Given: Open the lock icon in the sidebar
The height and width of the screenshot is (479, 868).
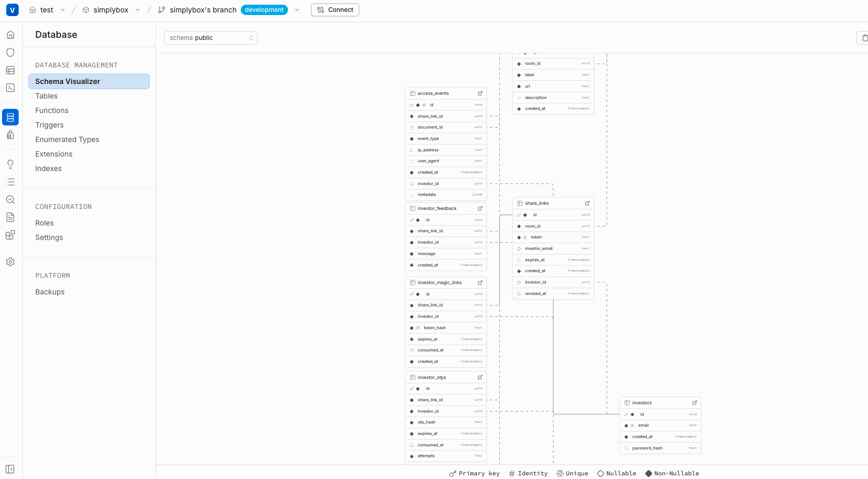Looking at the screenshot, I should click(10, 135).
